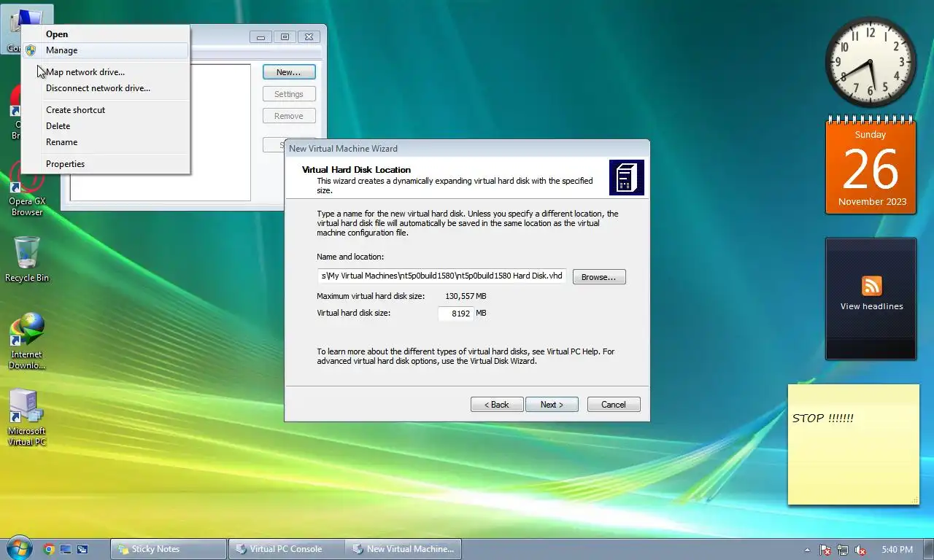934x560 pixels.
Task: Click the Show Desktop strip at taskbar end
Action: tap(928, 549)
